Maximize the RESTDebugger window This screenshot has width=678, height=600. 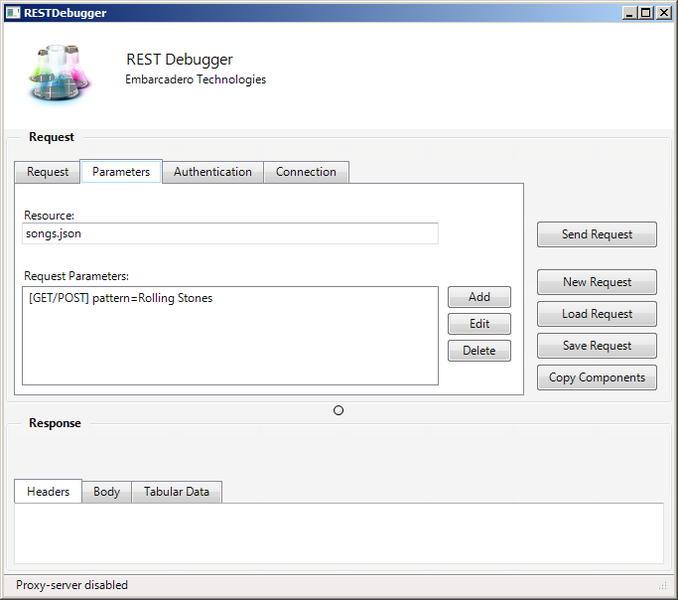tap(645, 13)
